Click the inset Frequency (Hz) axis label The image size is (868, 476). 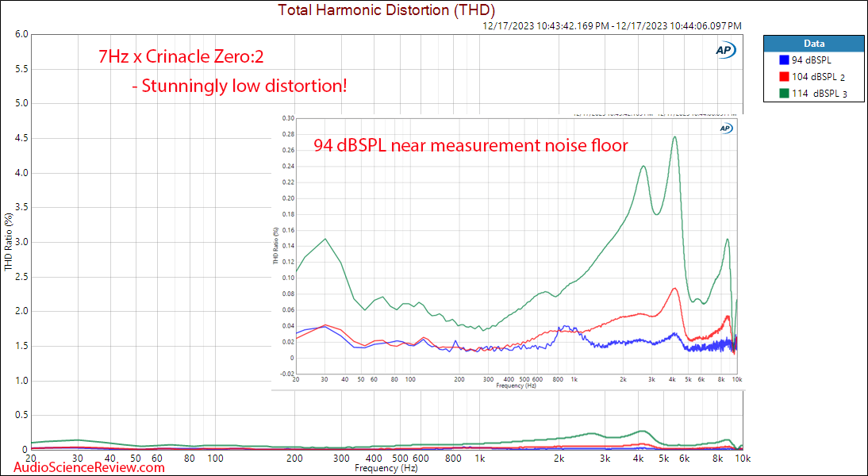coord(517,386)
